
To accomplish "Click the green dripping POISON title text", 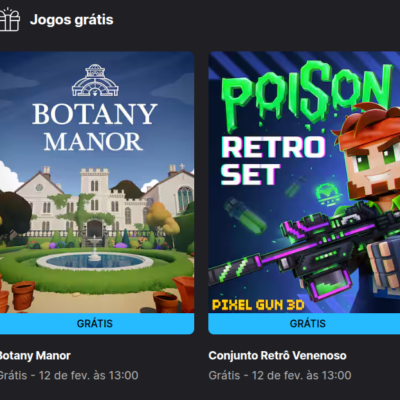I will tap(308, 95).
